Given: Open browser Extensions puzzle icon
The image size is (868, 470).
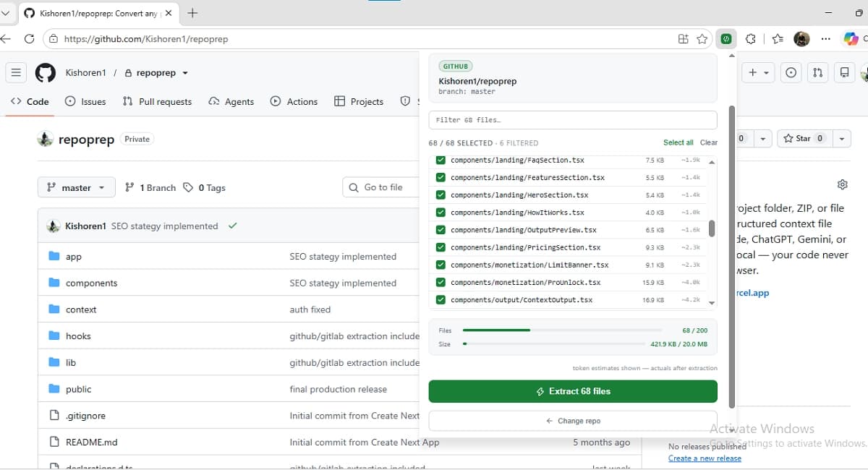Looking at the screenshot, I should pyautogui.click(x=751, y=39).
